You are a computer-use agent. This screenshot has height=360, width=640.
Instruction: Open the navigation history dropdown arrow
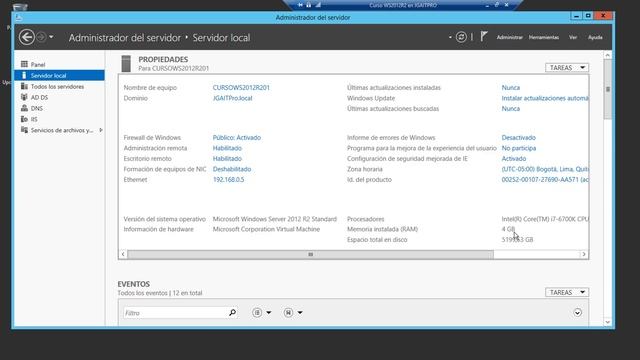(51, 37)
